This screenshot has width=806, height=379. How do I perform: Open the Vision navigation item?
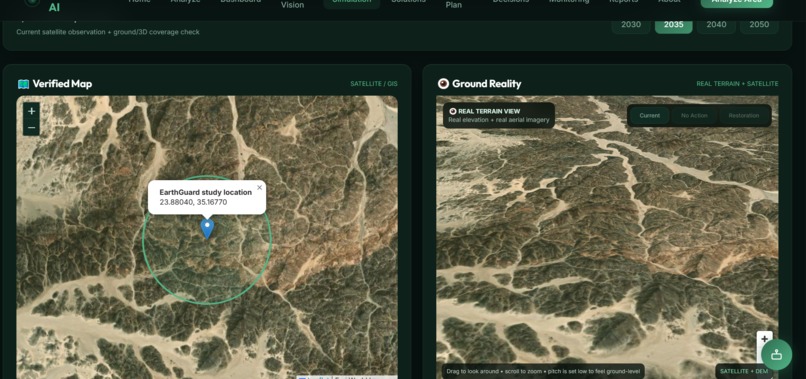click(292, 5)
